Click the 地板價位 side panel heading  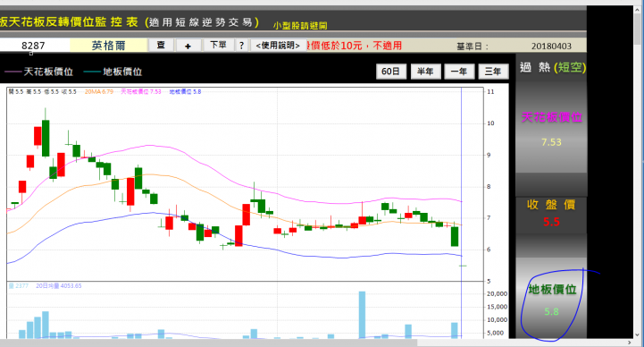(552, 290)
